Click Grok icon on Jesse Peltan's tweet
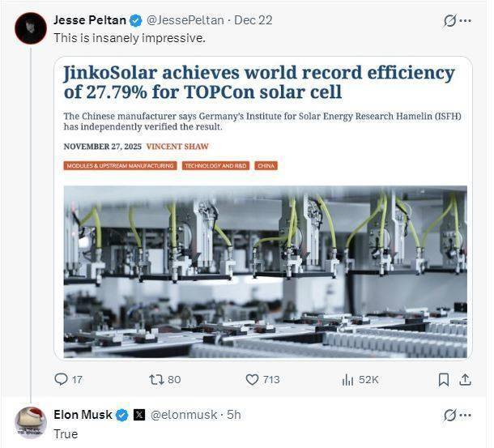This screenshot has width=494, height=448. pyautogui.click(x=449, y=20)
